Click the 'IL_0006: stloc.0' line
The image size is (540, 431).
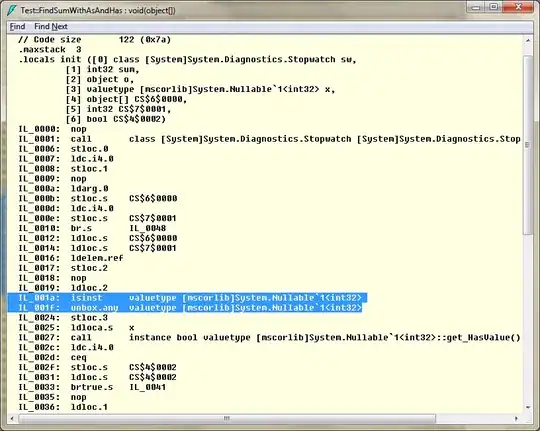click(63, 149)
